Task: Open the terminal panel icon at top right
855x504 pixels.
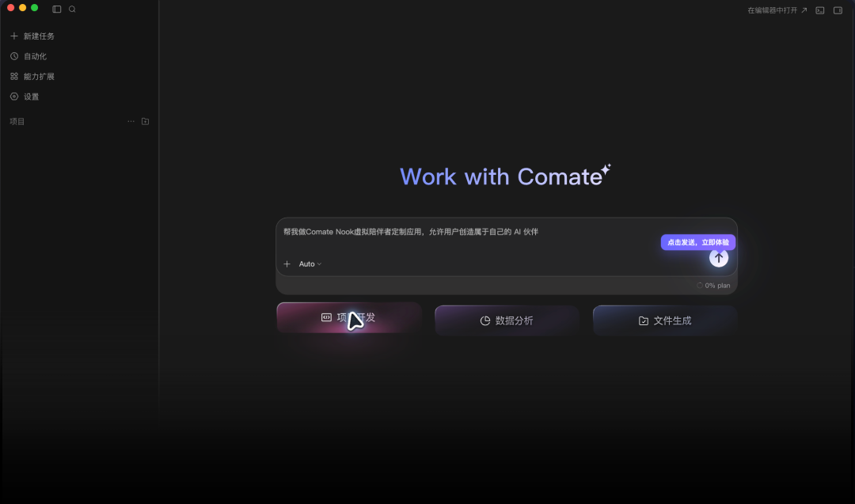Action: click(x=819, y=10)
